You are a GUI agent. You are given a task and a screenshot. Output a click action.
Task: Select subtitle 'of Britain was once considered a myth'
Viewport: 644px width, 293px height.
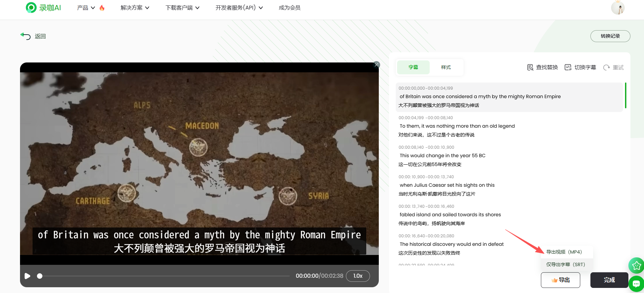(480, 96)
